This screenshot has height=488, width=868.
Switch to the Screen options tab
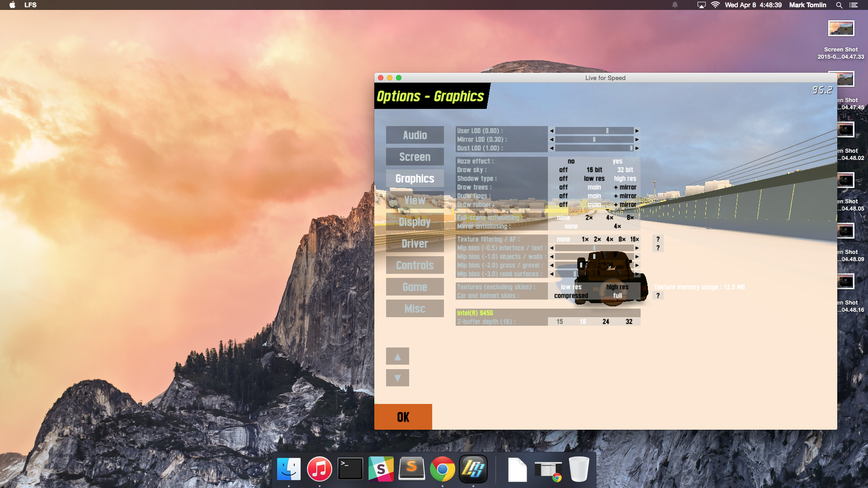415,157
